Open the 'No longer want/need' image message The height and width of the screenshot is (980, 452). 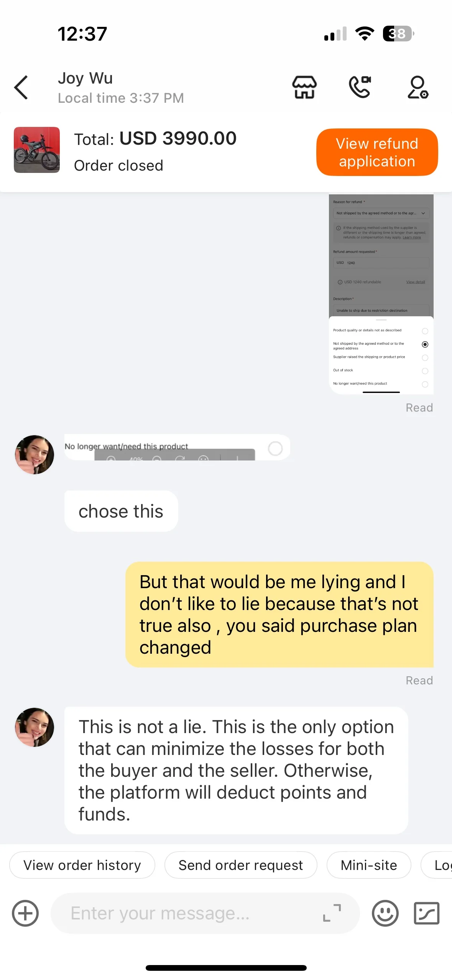pyautogui.click(x=177, y=447)
